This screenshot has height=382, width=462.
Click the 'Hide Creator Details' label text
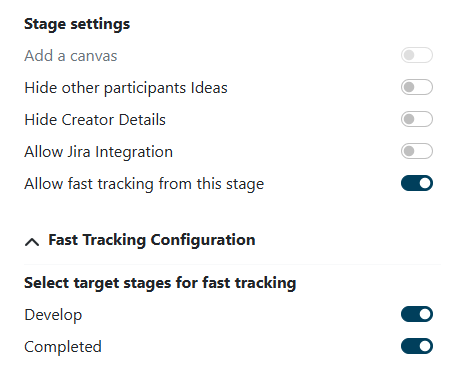(x=95, y=120)
